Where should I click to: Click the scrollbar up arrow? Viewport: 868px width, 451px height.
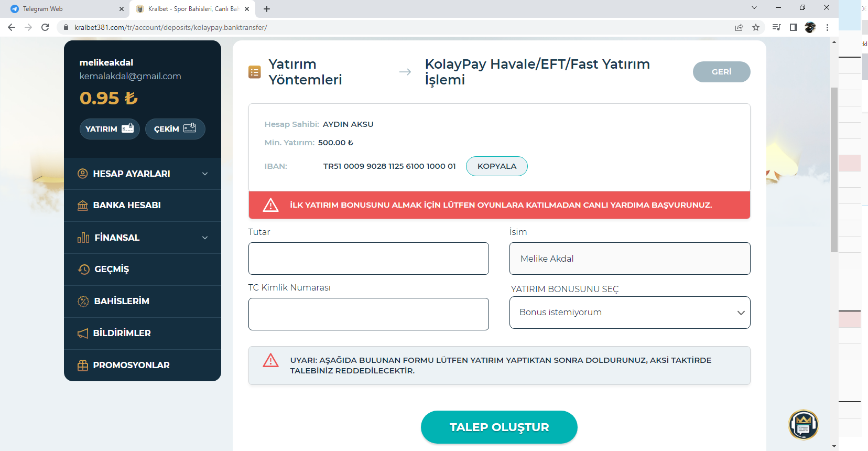834,42
